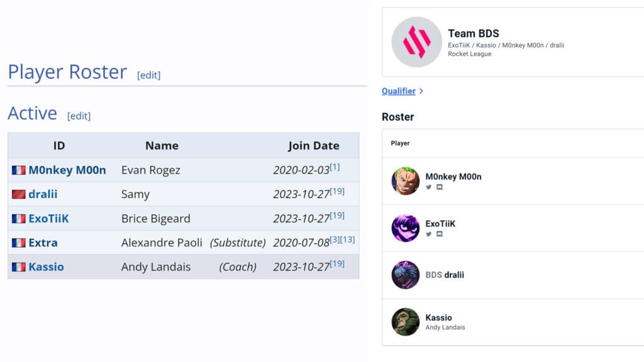The image size is (644, 362).
Task: Open M0nkey M00n's Twitter profile
Action: coord(428,187)
